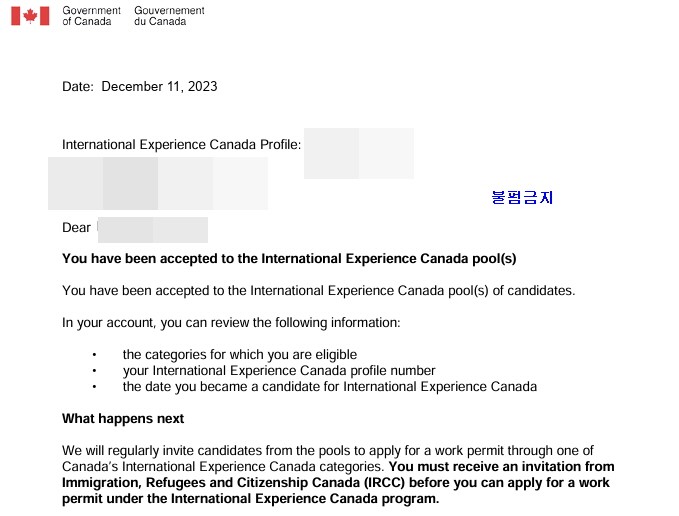Screen dimensions: 679x516
Task: Click the bold acceptance heading
Action: coord(289,259)
